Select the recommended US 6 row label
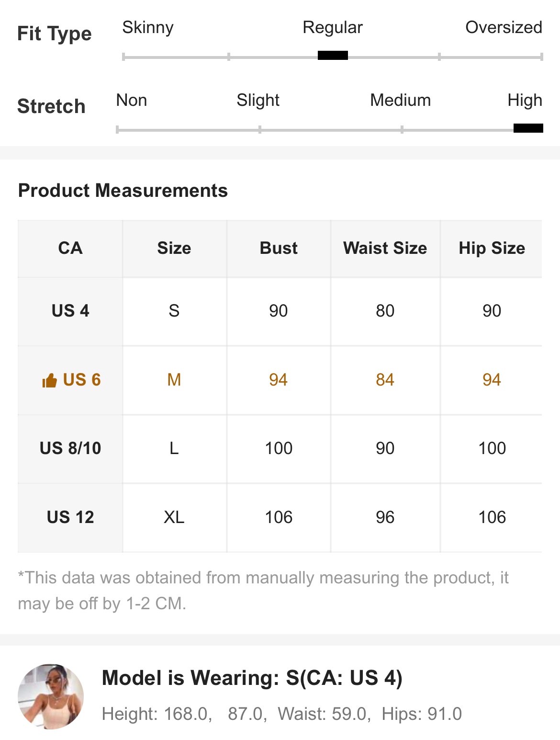 click(82, 380)
